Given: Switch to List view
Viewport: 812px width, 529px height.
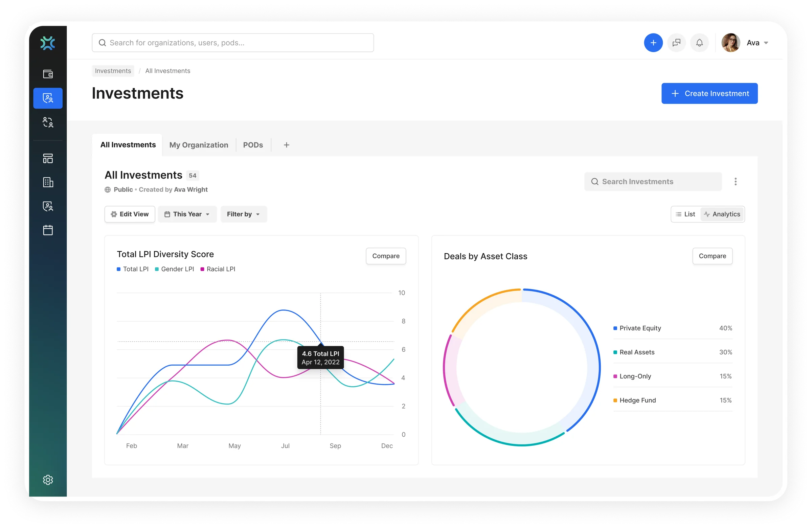Looking at the screenshot, I should point(685,214).
